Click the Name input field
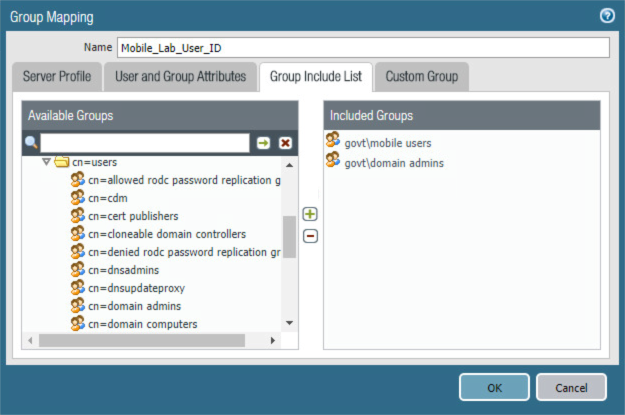Viewport: 625px width, 415px height. pyautogui.click(x=362, y=48)
